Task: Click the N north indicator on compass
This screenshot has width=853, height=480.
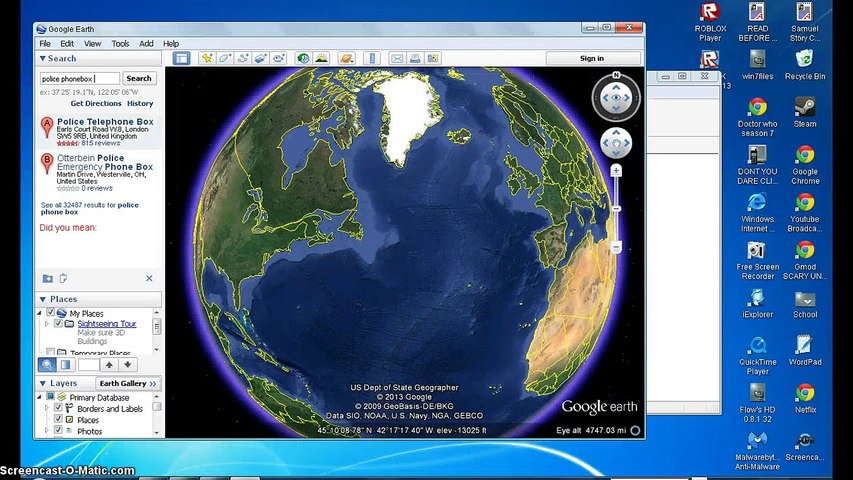Action: click(x=616, y=75)
